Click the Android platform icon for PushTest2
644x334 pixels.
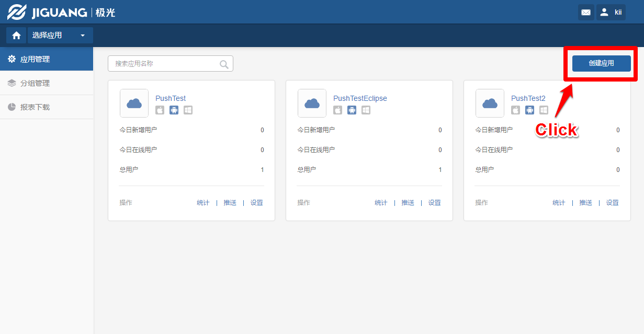coord(529,110)
